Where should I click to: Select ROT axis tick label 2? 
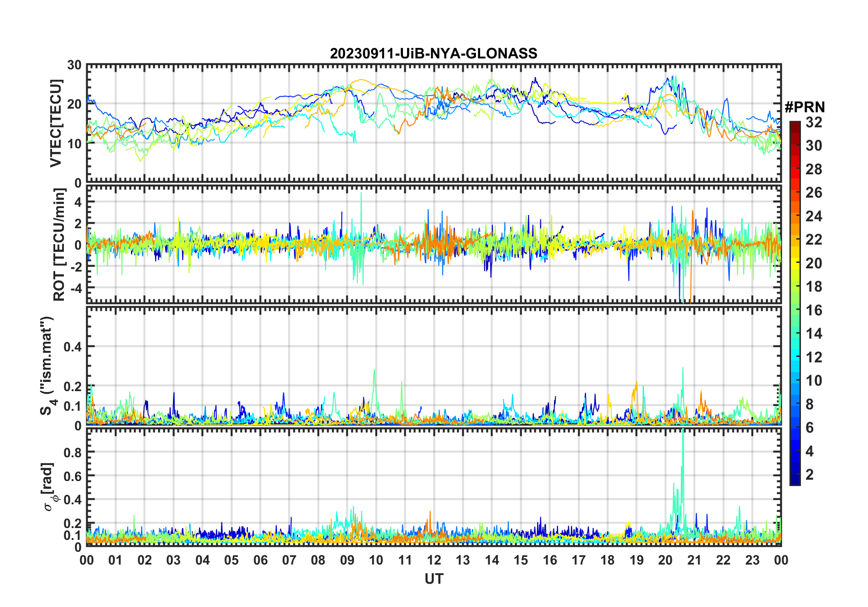[x=78, y=223]
